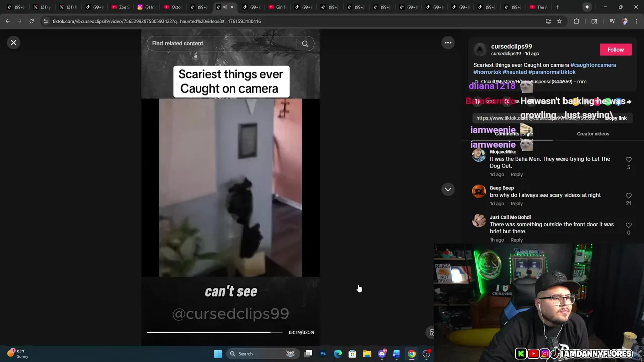This screenshot has height=362, width=644.
Task: Click username MojaveMike
Action: pyautogui.click(x=503, y=152)
